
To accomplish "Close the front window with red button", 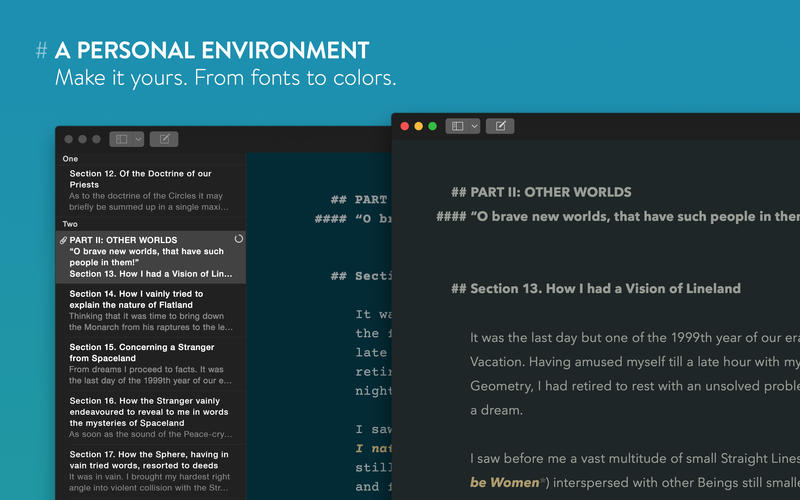I will coord(405,126).
